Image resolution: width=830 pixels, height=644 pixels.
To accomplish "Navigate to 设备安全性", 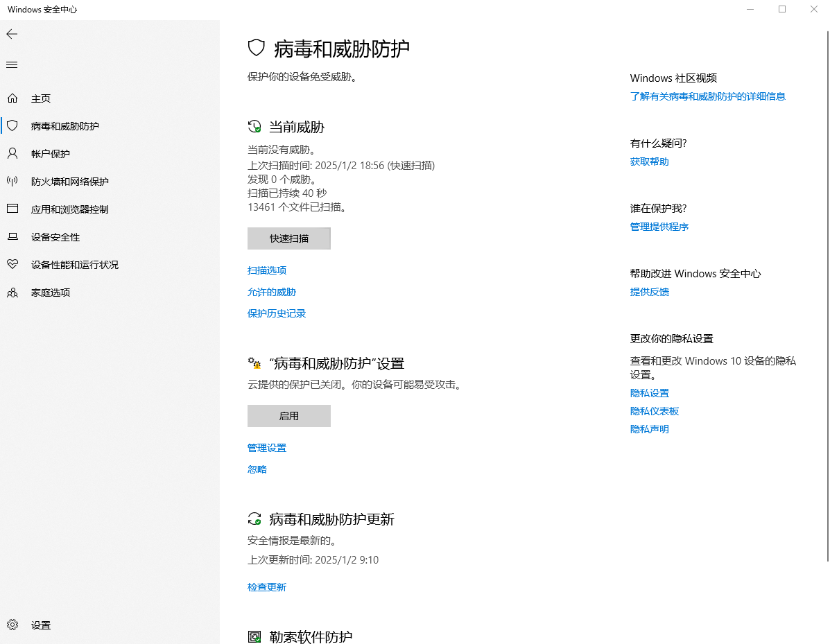I will [x=110, y=236].
